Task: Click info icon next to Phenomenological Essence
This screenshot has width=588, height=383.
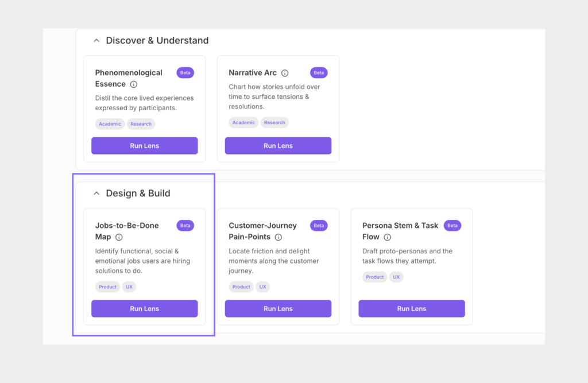Action: click(134, 84)
